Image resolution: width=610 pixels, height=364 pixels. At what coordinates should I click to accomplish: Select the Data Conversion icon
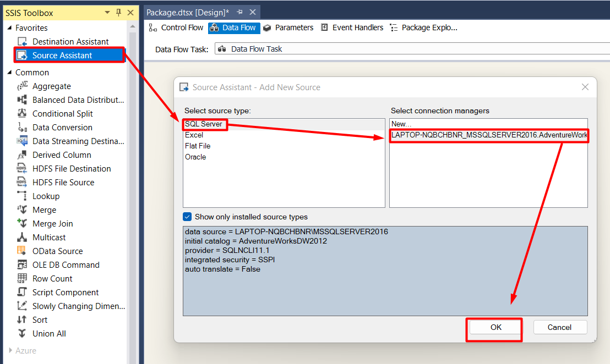[x=22, y=128]
